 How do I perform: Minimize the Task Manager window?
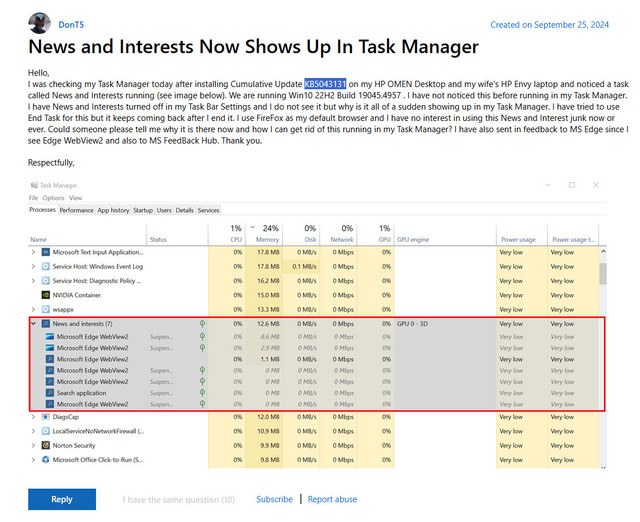click(548, 185)
